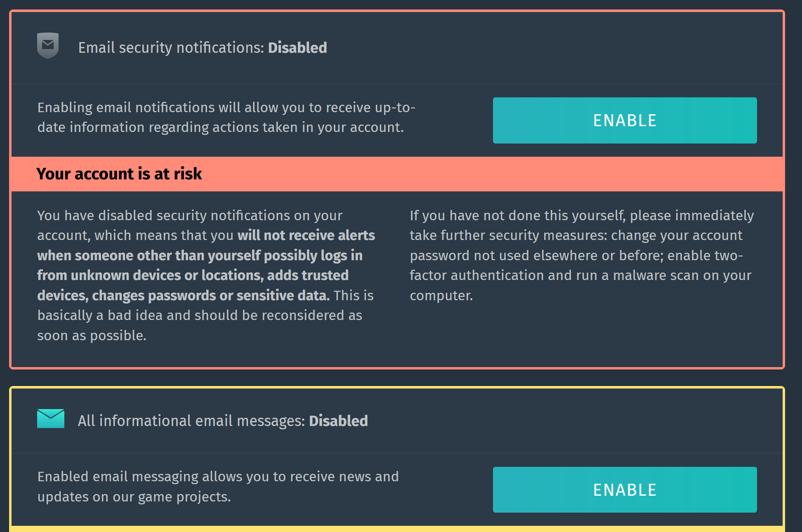802x532 pixels.
Task: Click the 'Enabled email messaging allows' description
Action: coord(218,477)
